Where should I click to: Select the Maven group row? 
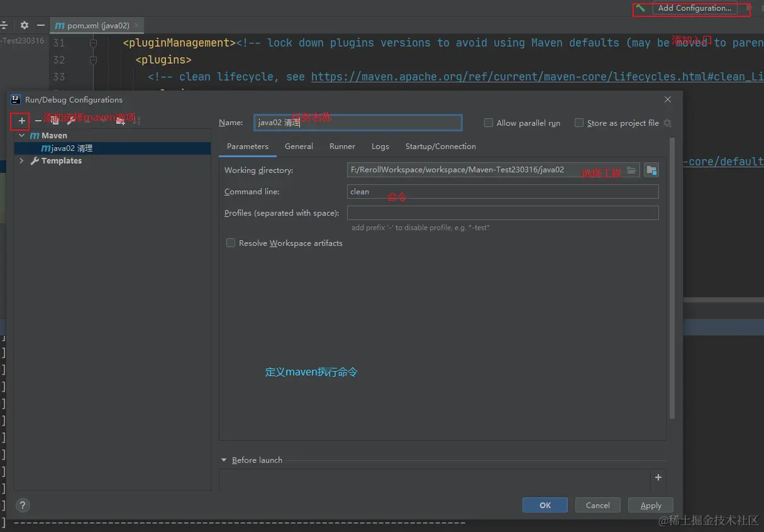(113, 135)
